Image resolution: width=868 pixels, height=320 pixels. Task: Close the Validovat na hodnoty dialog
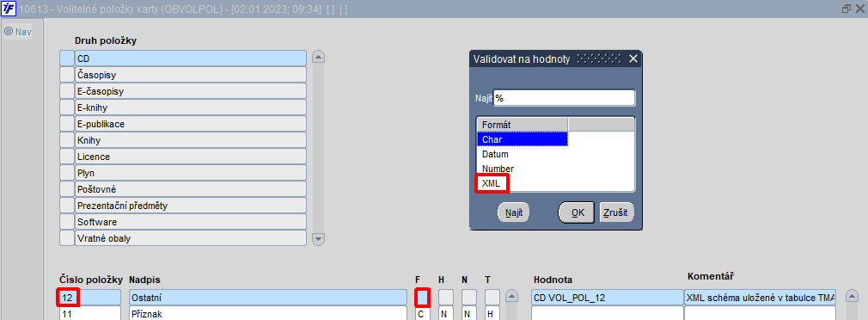click(x=633, y=58)
